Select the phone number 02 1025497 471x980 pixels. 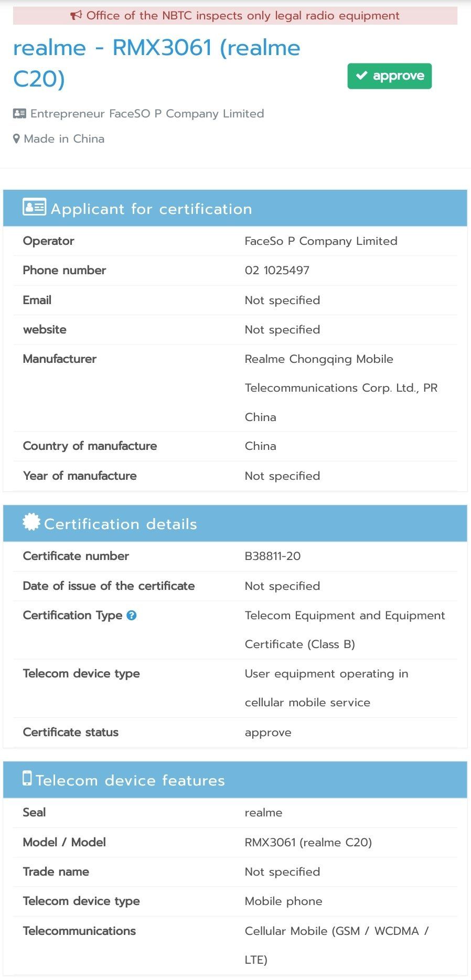tap(277, 270)
